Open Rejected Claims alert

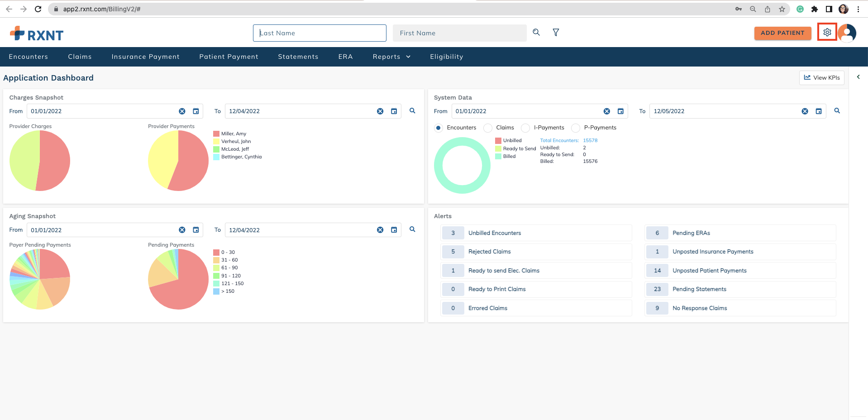pyautogui.click(x=536, y=252)
